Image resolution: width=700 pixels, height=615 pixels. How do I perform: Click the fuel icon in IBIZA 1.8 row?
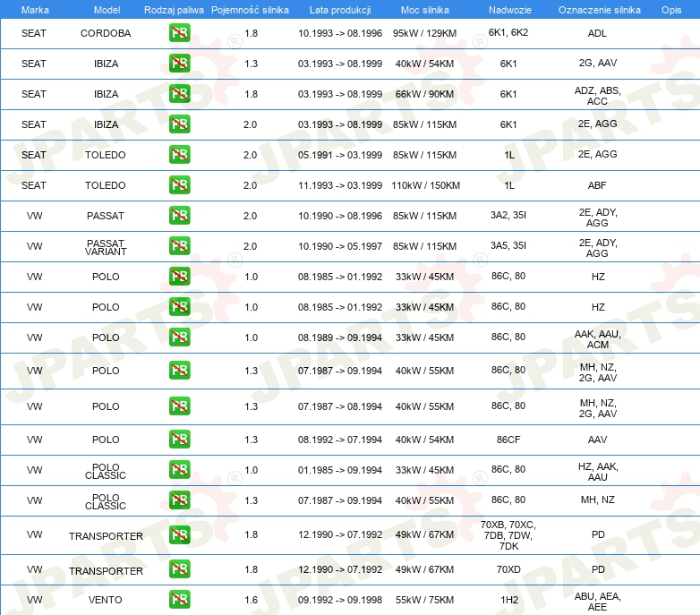pos(179,94)
